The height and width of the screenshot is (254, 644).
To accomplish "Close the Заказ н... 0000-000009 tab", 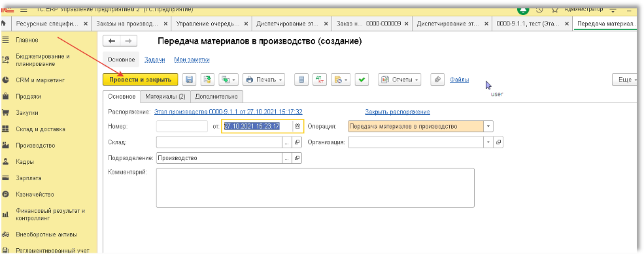I will click(406, 24).
